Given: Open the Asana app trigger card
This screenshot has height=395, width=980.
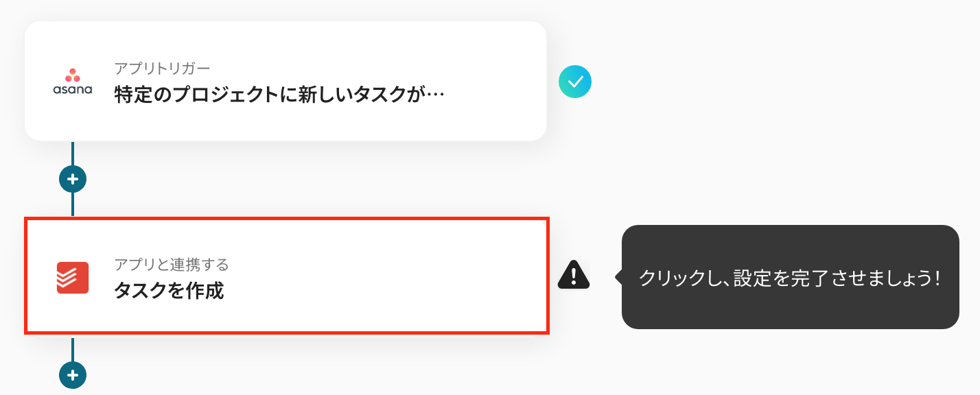Looking at the screenshot, I should pos(285,81).
